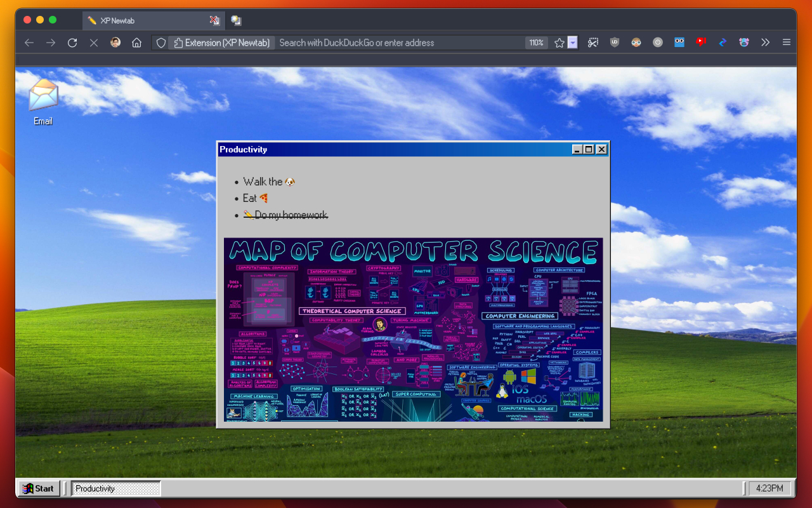Image resolution: width=812 pixels, height=508 pixels.
Task: Minimize browser with yellow macOS button
Action: 40,20
